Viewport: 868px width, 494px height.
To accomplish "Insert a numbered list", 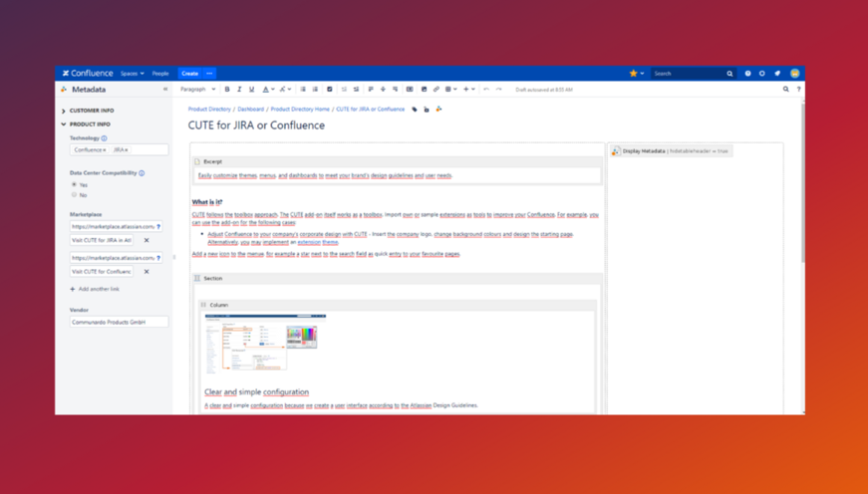I will (x=315, y=89).
